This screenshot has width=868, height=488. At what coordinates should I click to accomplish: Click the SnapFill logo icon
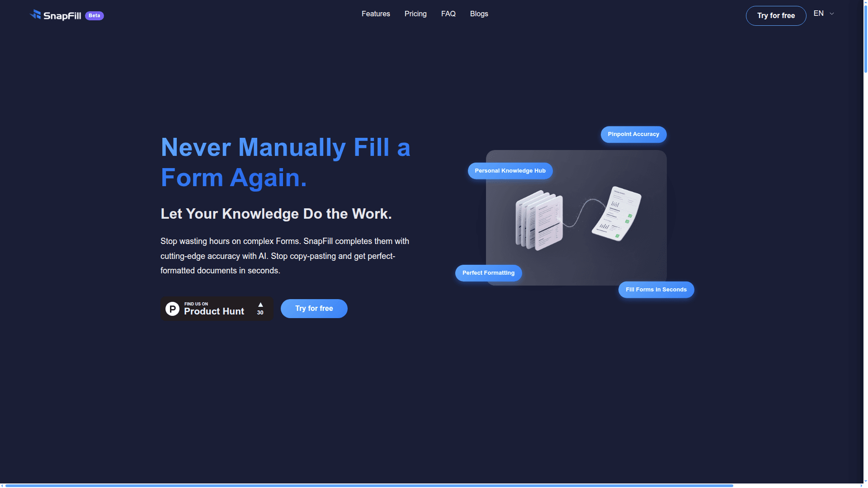pyautogui.click(x=35, y=15)
